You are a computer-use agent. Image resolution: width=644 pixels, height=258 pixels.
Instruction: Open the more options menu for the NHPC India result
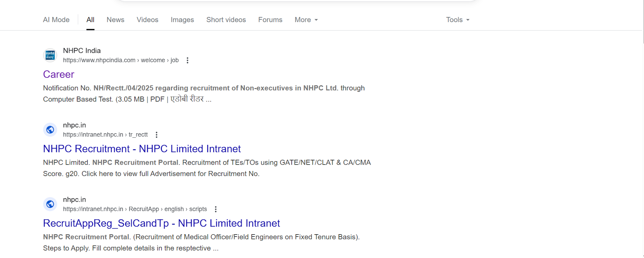pos(187,60)
